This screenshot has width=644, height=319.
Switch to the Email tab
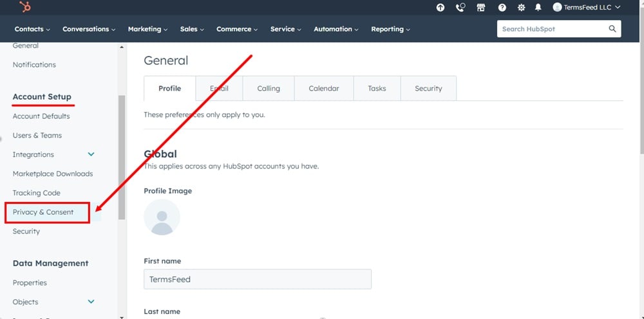tap(219, 88)
